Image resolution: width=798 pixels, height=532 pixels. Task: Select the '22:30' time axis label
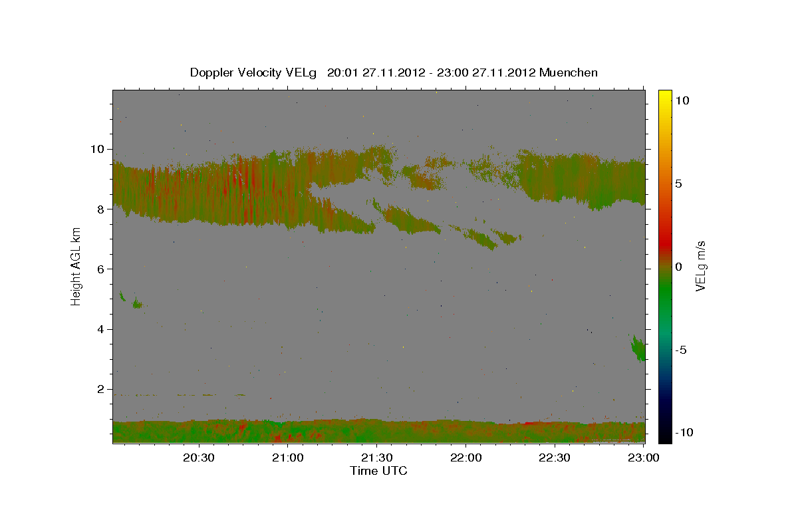555,458
